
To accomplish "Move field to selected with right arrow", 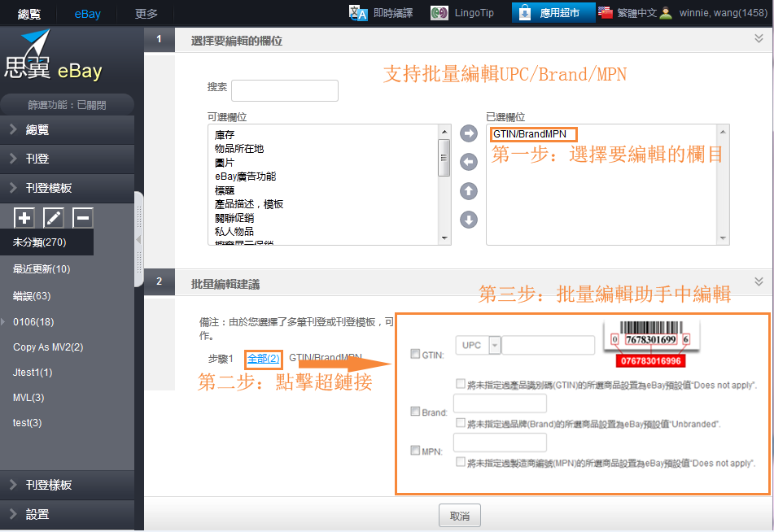I will 469,133.
